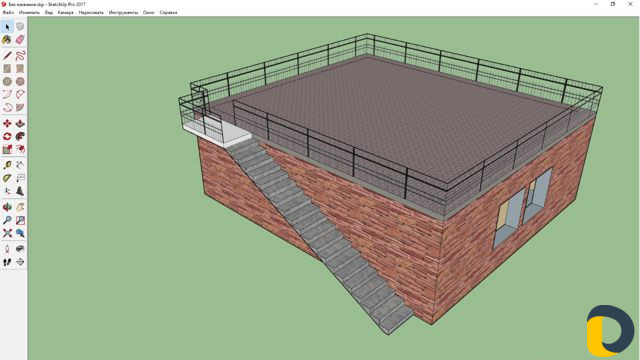Activate the Line pencil tool
640x360 pixels.
(7, 56)
